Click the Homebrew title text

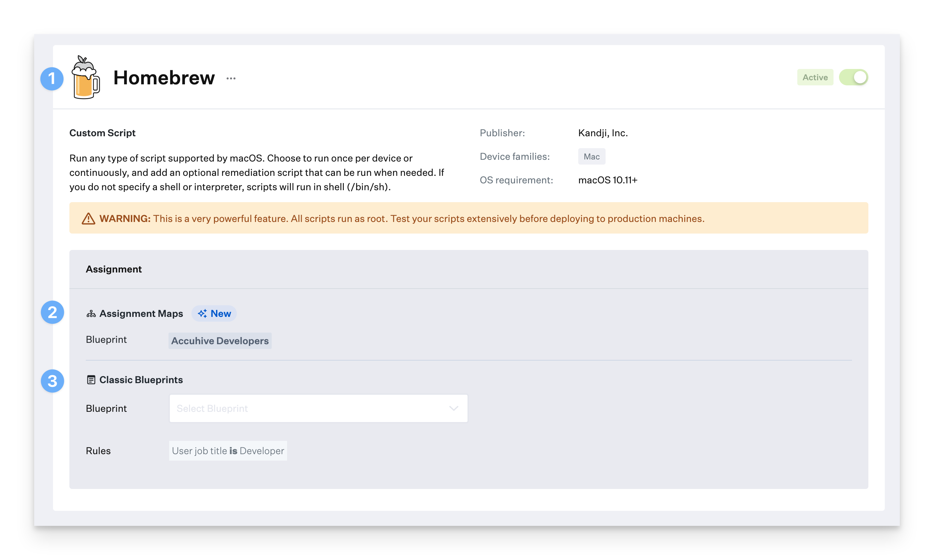164,78
